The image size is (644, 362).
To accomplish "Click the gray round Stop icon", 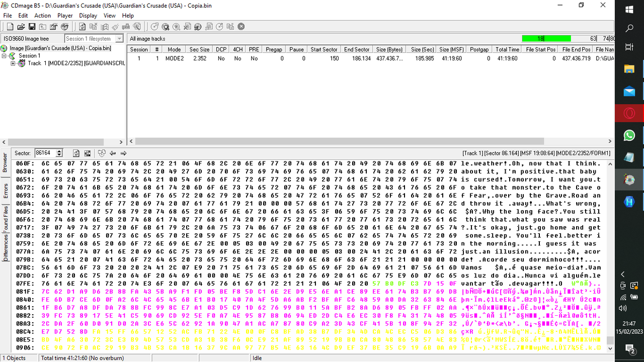I will [241, 27].
